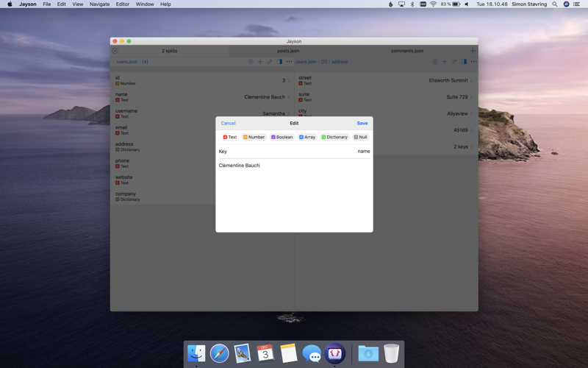This screenshot has height=368, width=588.
Task: Open the Jayson app in the Dock
Action: (x=335, y=353)
